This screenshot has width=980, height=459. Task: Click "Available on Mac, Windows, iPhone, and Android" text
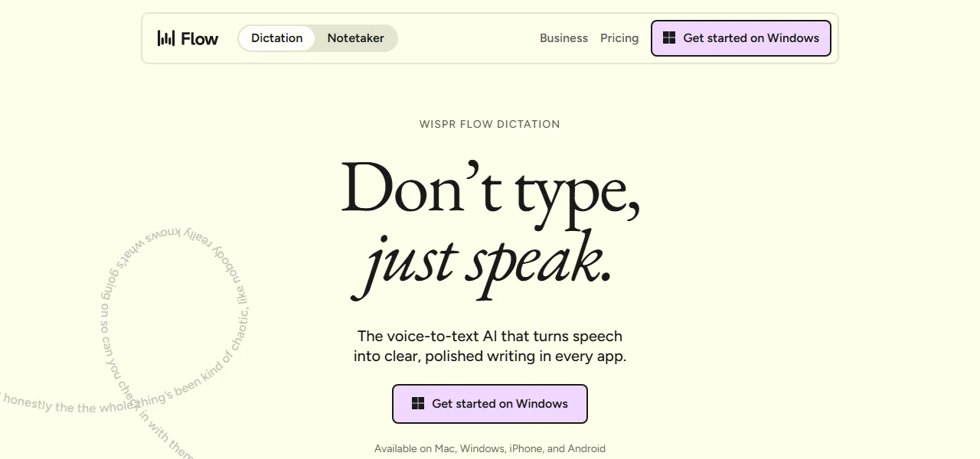(490, 449)
